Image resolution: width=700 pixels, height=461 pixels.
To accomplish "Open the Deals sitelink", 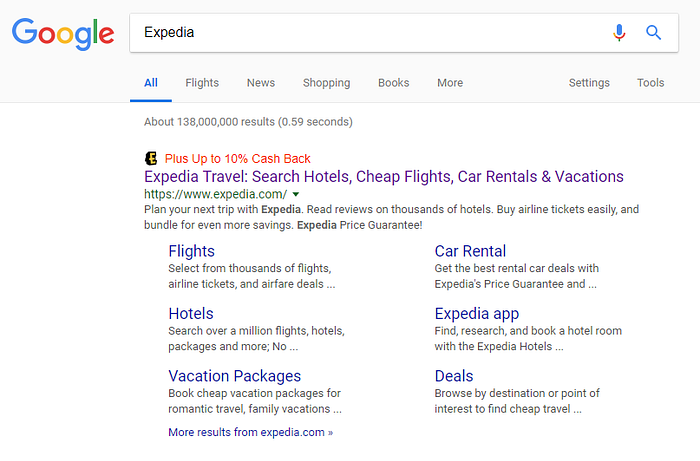I will click(454, 376).
